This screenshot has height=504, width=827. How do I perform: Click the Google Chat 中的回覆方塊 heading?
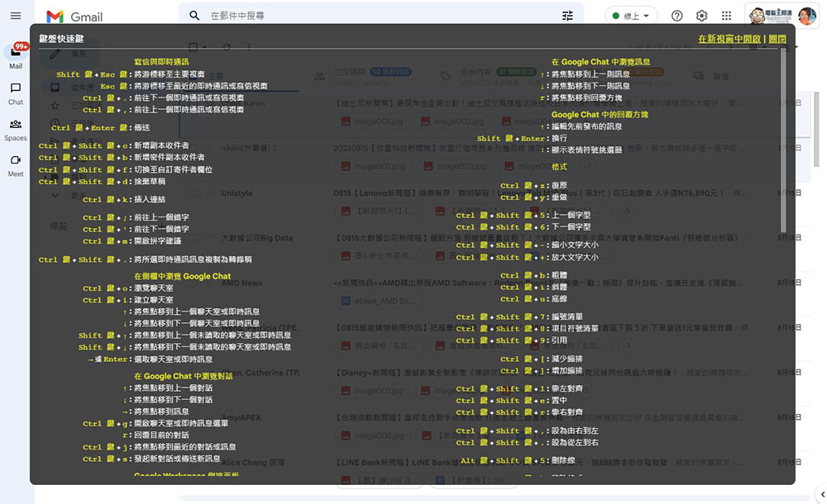(600, 114)
